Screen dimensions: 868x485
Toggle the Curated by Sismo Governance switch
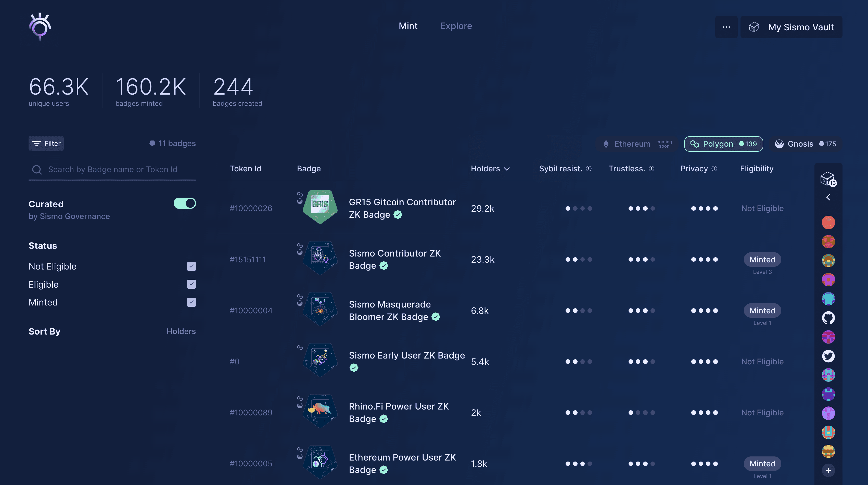coord(184,203)
